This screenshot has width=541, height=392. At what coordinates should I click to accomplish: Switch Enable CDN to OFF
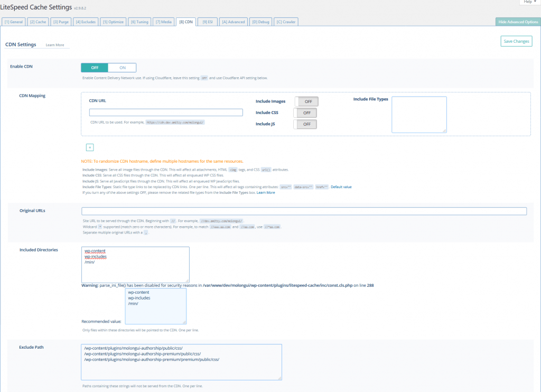[95, 68]
